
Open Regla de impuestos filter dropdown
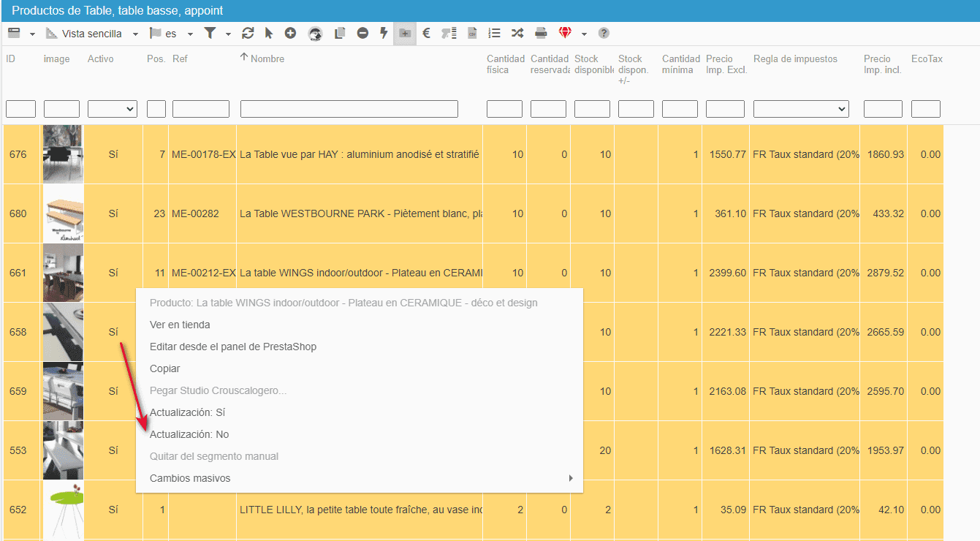click(801, 109)
